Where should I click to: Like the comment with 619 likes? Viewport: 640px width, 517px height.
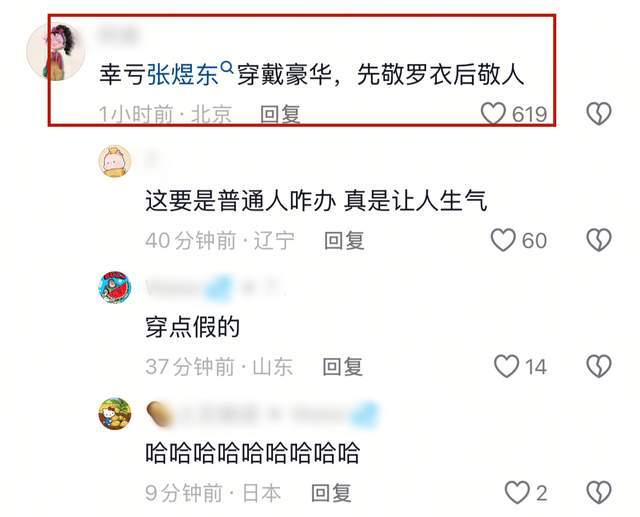click(493, 113)
